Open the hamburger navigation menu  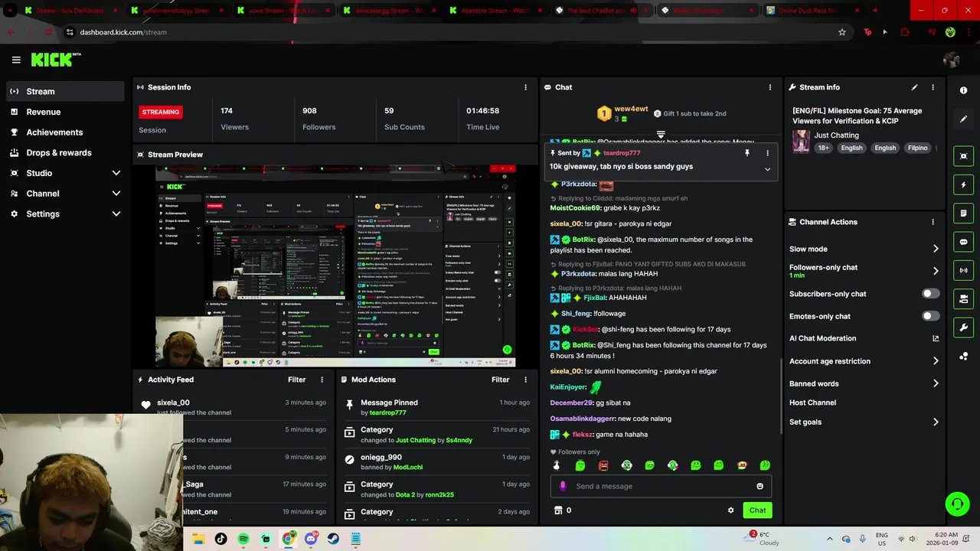click(16, 60)
